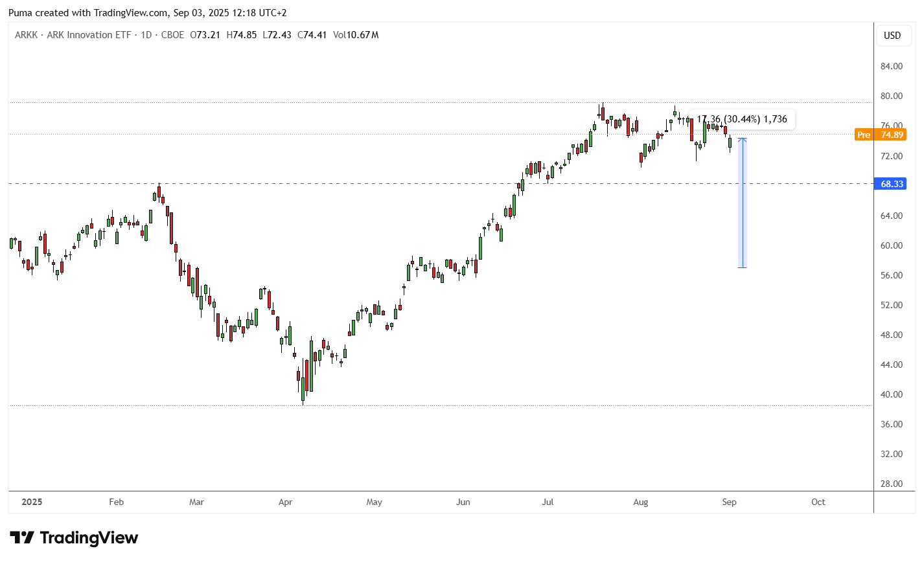924x562 pixels.
Task: Click the Jun label on time axis
Action: tap(463, 502)
